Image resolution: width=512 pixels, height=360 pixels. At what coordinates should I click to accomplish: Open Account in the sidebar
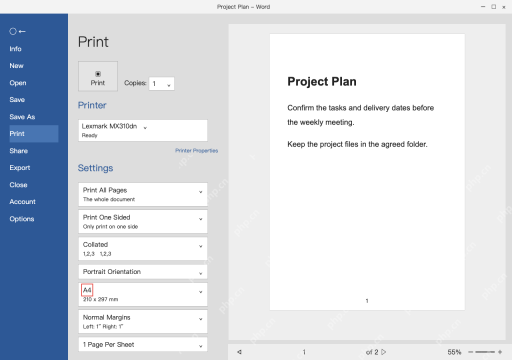(22, 202)
